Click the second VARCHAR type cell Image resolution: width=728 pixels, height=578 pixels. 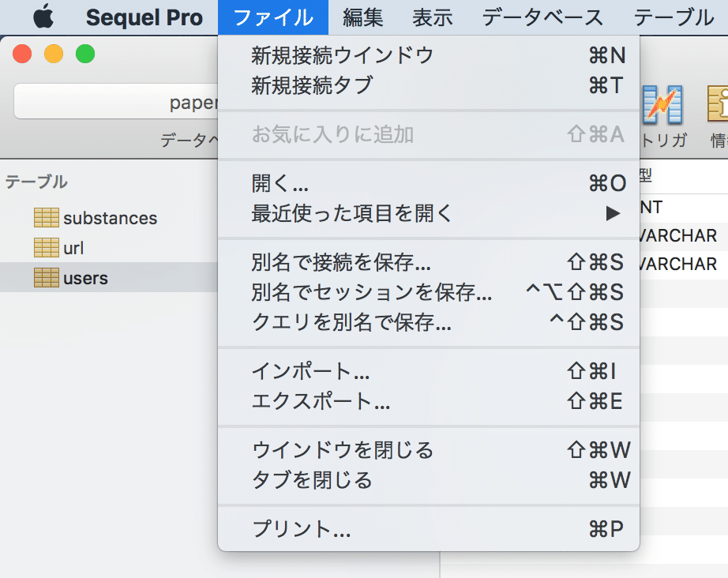[x=677, y=265]
